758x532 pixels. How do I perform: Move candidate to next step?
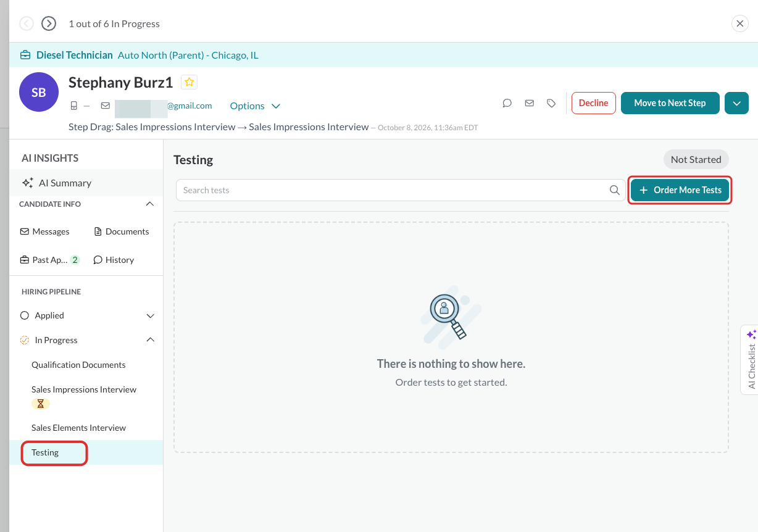(670, 103)
